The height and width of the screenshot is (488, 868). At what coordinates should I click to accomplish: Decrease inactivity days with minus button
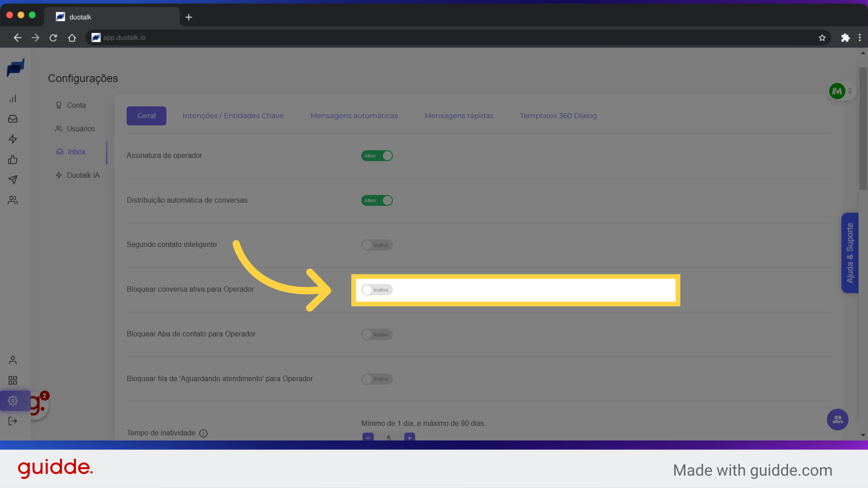pos(368,437)
